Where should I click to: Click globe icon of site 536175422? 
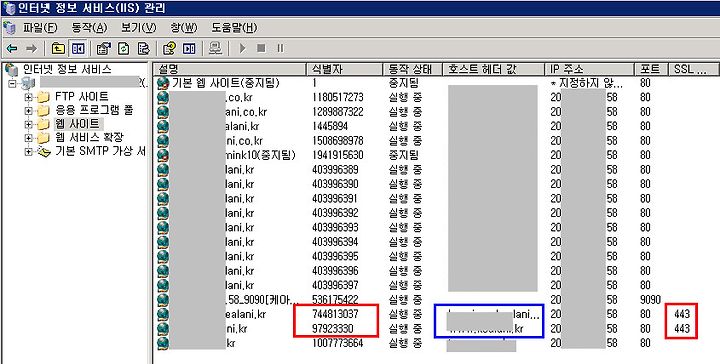click(x=163, y=300)
